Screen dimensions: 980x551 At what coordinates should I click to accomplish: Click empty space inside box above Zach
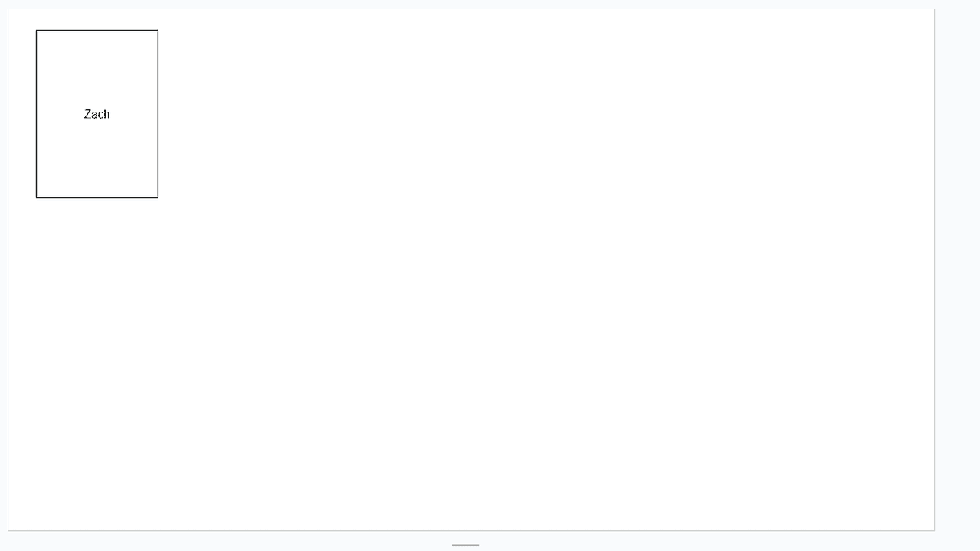(97, 69)
